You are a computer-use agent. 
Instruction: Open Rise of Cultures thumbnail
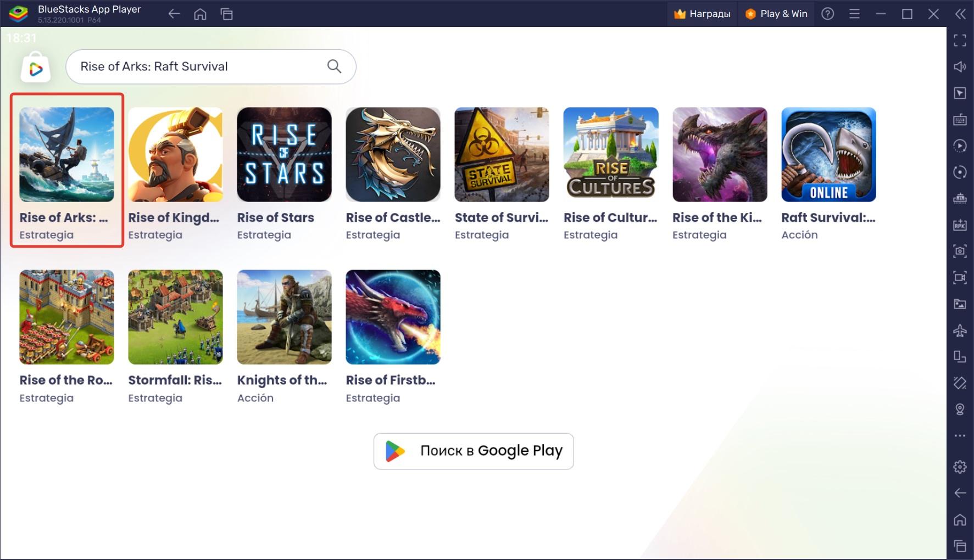tap(611, 154)
